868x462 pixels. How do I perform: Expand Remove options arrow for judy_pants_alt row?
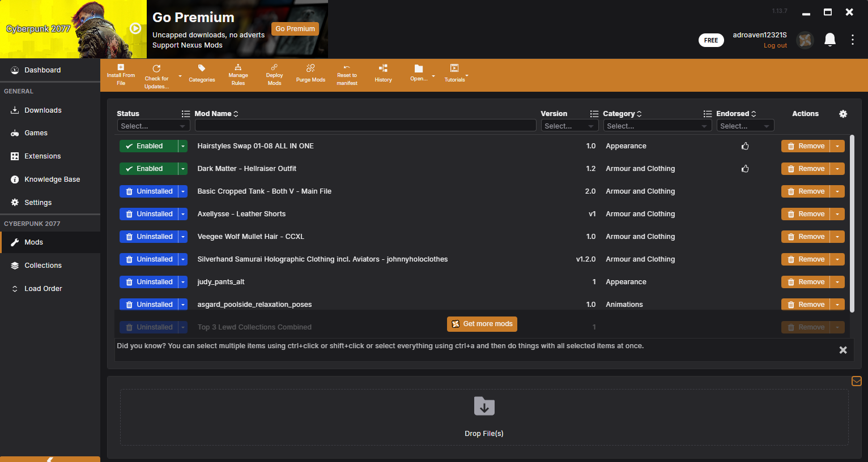coord(837,282)
